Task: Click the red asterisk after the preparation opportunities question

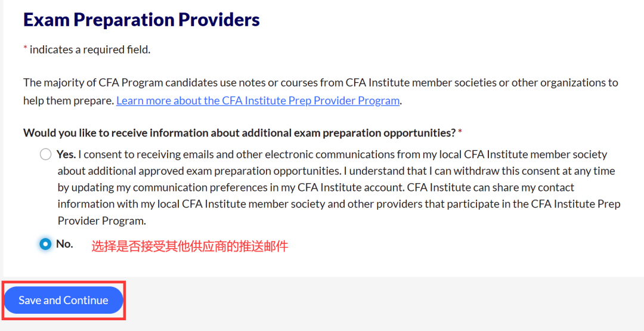Action: tap(460, 132)
